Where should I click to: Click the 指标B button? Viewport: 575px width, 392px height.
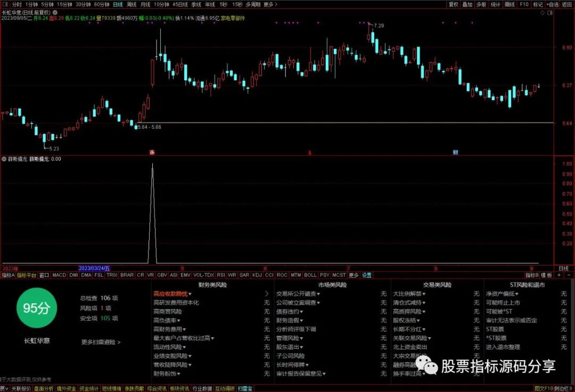tap(532, 275)
